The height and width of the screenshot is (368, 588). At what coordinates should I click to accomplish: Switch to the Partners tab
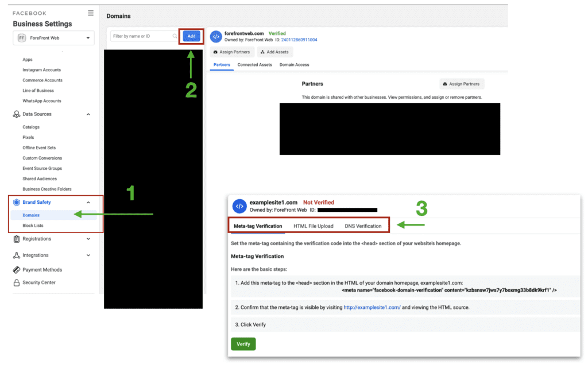point(222,65)
